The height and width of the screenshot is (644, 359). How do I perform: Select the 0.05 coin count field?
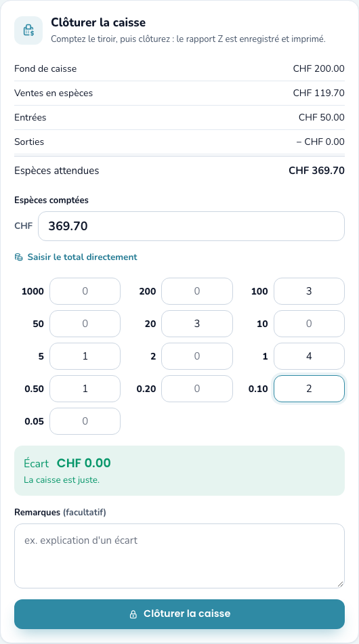pyautogui.click(x=85, y=421)
